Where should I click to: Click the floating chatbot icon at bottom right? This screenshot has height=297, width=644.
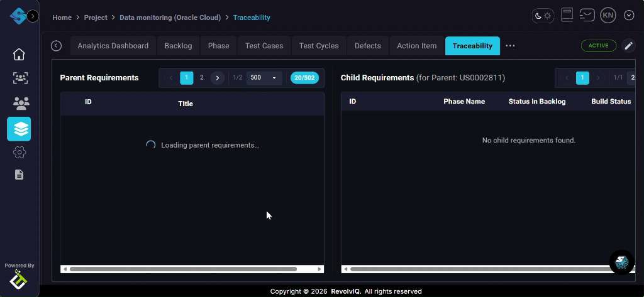621,262
